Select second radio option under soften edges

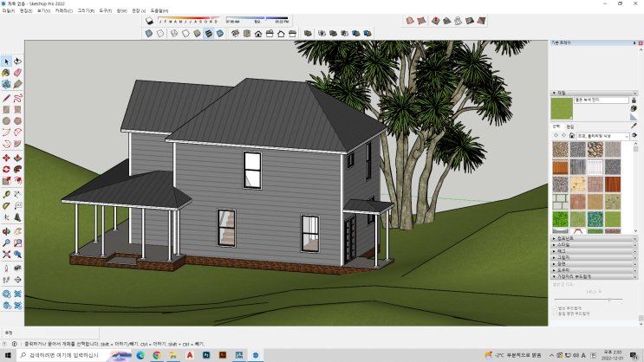(555, 314)
